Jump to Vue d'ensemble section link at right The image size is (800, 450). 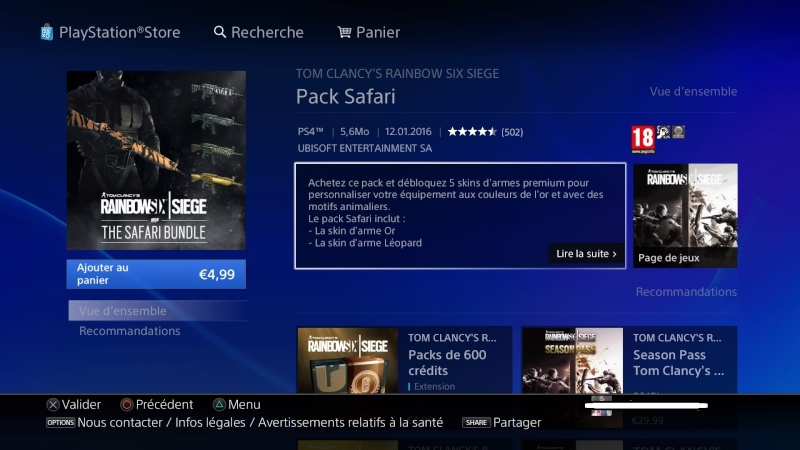tap(693, 92)
